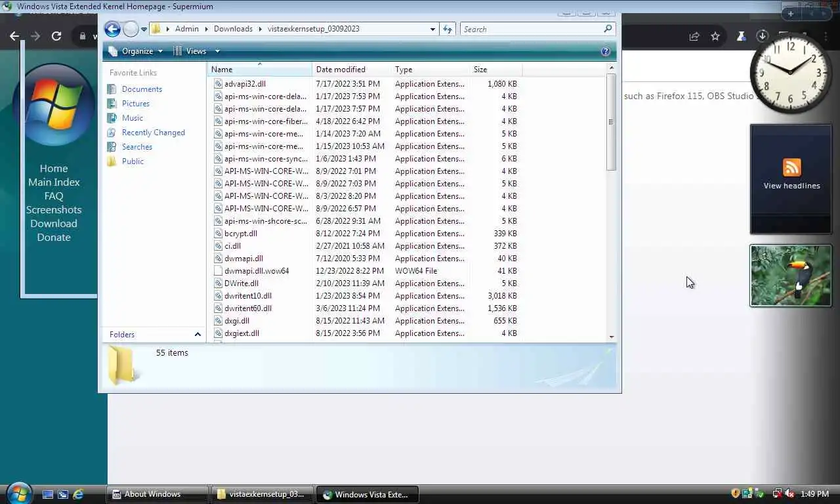
Task: Open Music in Favorite Links
Action: [x=132, y=118]
